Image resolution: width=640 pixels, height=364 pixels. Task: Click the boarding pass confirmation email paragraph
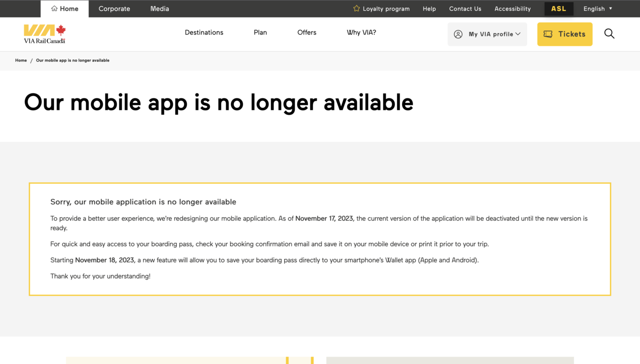pos(269,244)
